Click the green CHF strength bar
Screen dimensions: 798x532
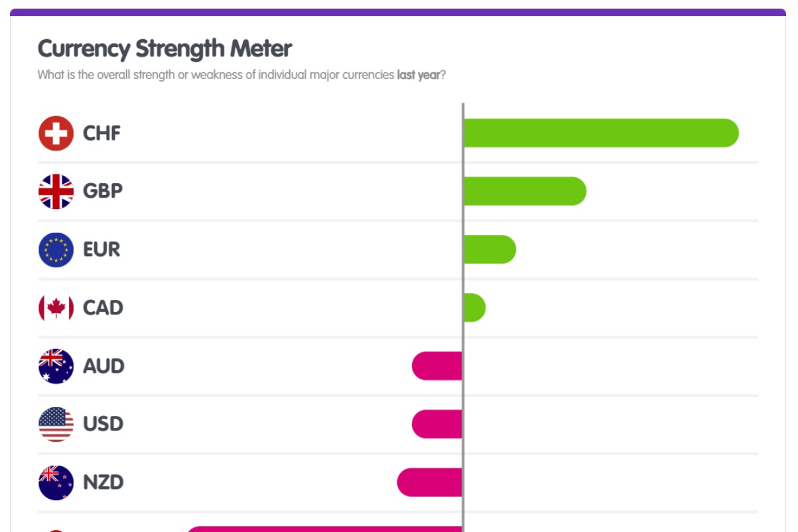(600, 133)
